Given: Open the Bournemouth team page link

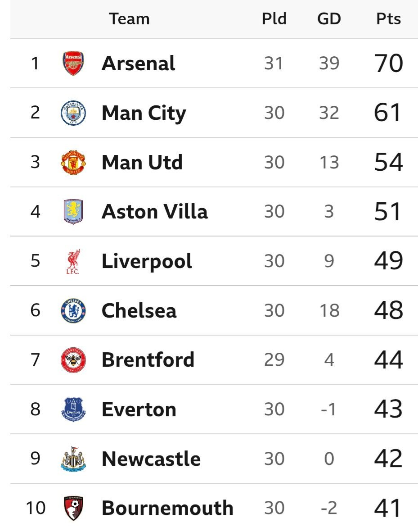Looking at the screenshot, I should (x=167, y=508).
